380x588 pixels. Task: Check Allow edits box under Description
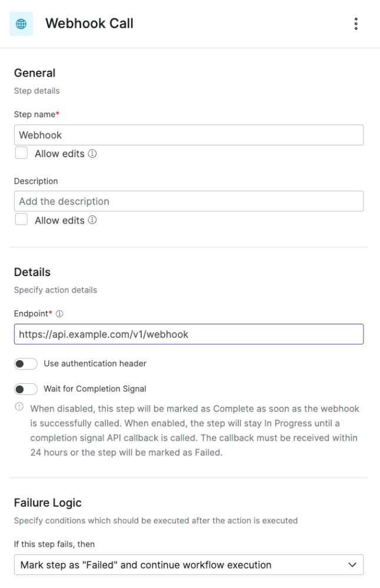click(x=21, y=220)
